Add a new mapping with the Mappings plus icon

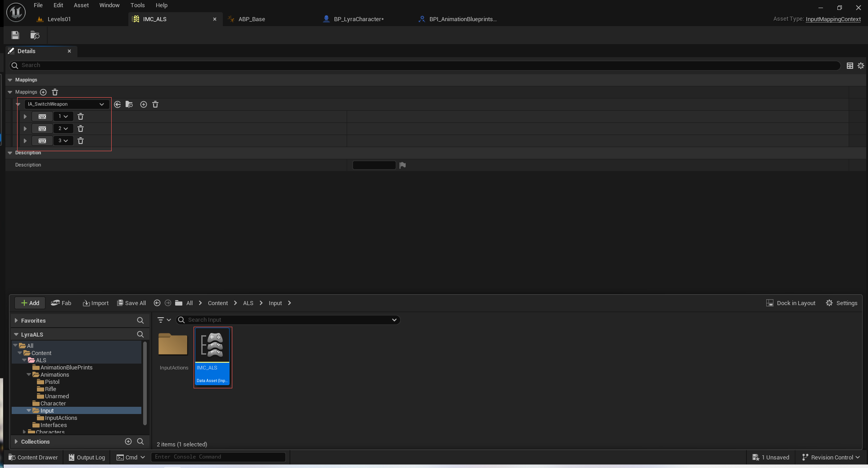43,92
